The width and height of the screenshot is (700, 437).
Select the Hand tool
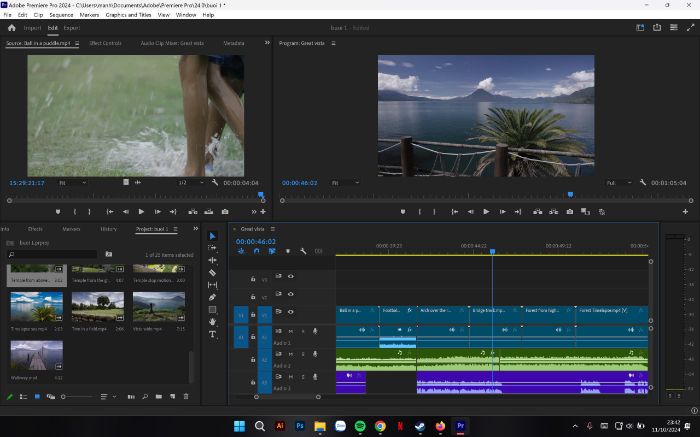coord(212,321)
